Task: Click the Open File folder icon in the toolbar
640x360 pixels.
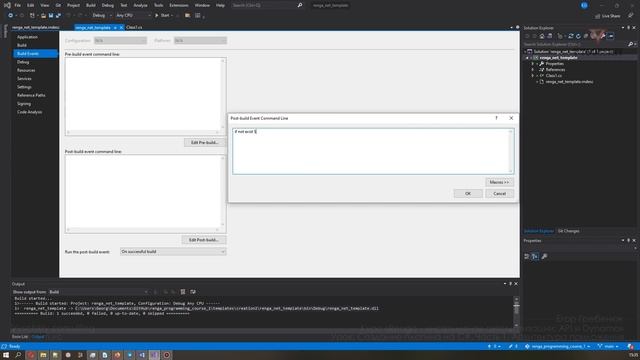Action: pyautogui.click(x=43, y=16)
